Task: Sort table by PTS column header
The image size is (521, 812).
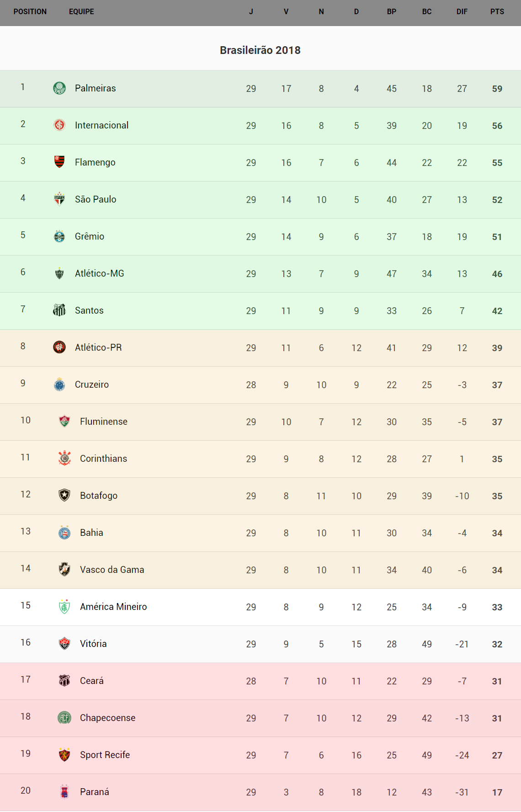Action: click(x=497, y=12)
